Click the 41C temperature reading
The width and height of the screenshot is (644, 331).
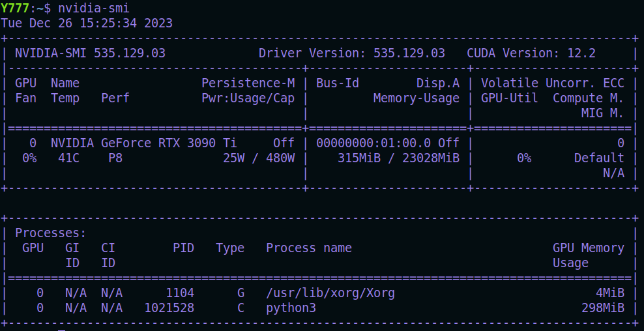(x=68, y=158)
